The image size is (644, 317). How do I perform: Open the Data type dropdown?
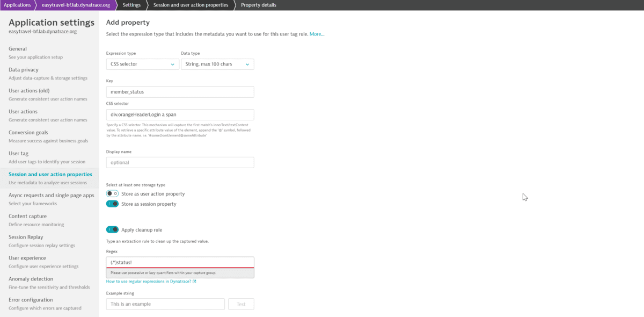click(217, 63)
